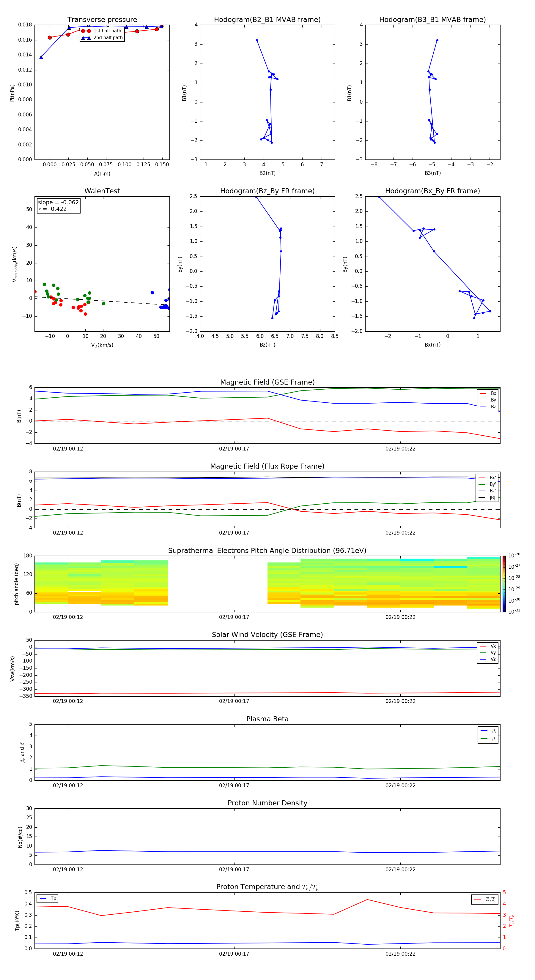The height and width of the screenshot is (980, 535).
Task: Click the 'Vz' legend entry
Action: click(x=488, y=659)
